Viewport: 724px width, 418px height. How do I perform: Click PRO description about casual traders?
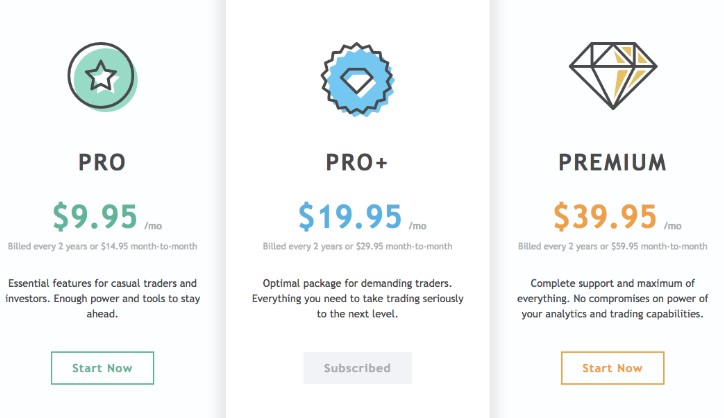pyautogui.click(x=103, y=298)
